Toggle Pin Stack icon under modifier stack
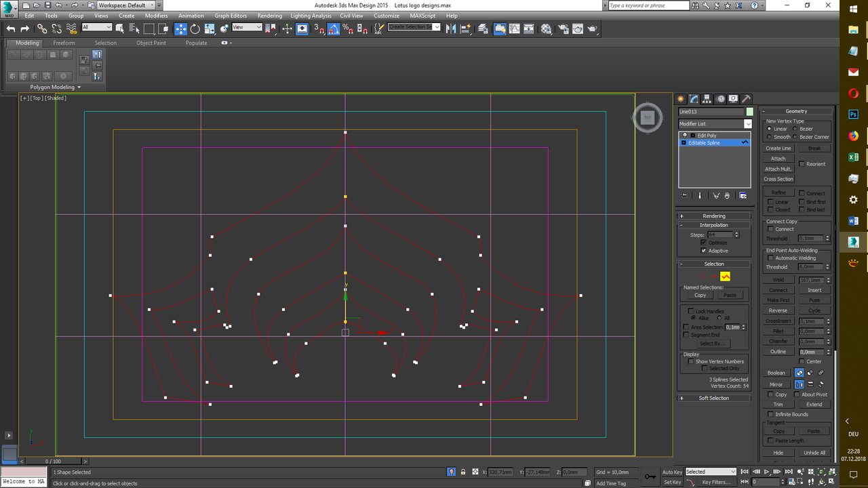Screen dimensions: 868x488 pos(685,195)
